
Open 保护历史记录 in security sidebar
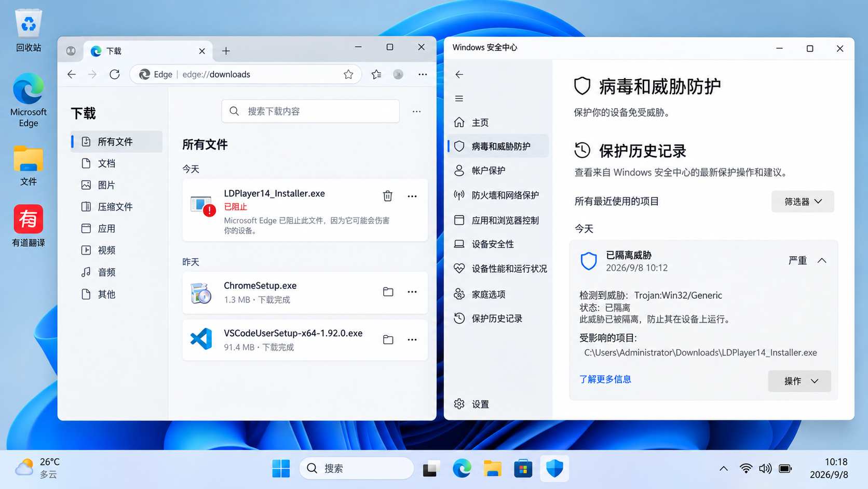click(x=497, y=318)
